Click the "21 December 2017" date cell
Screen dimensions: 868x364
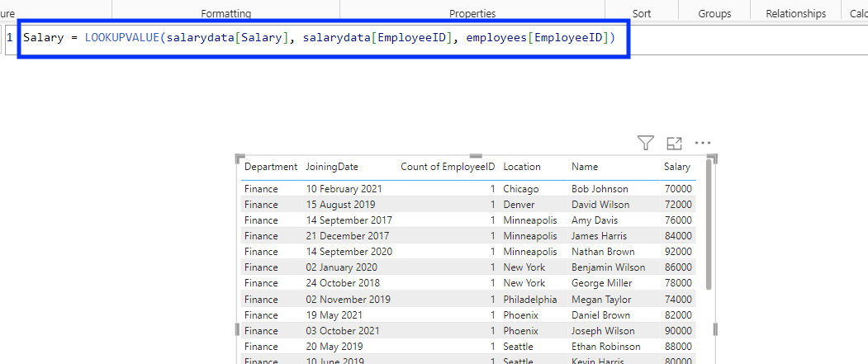[348, 236]
